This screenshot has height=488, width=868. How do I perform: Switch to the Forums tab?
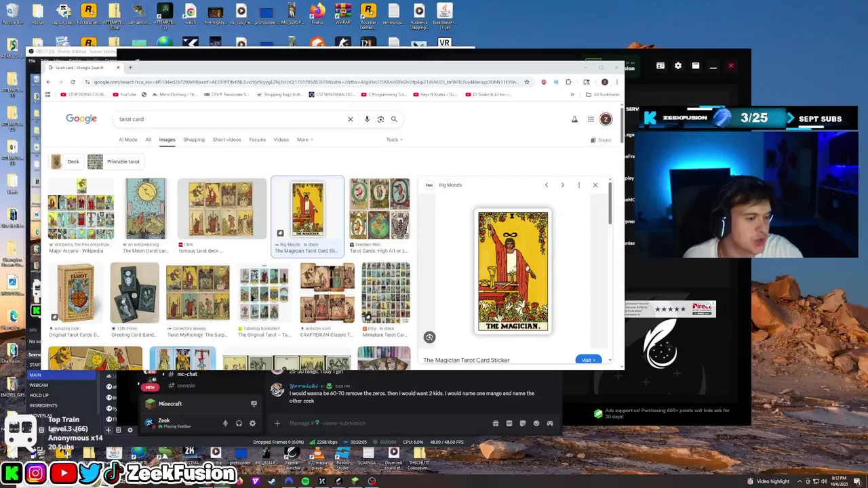pyautogui.click(x=257, y=140)
